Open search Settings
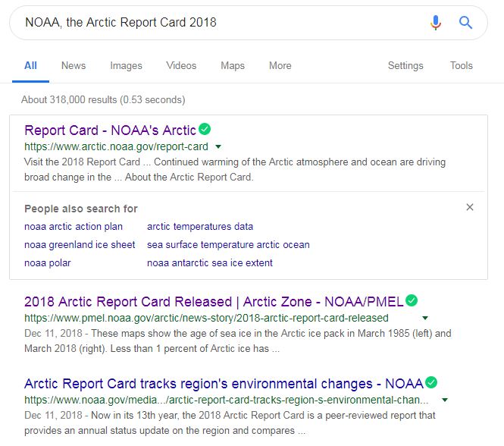Viewport: 504px width, 446px height. pos(405,66)
